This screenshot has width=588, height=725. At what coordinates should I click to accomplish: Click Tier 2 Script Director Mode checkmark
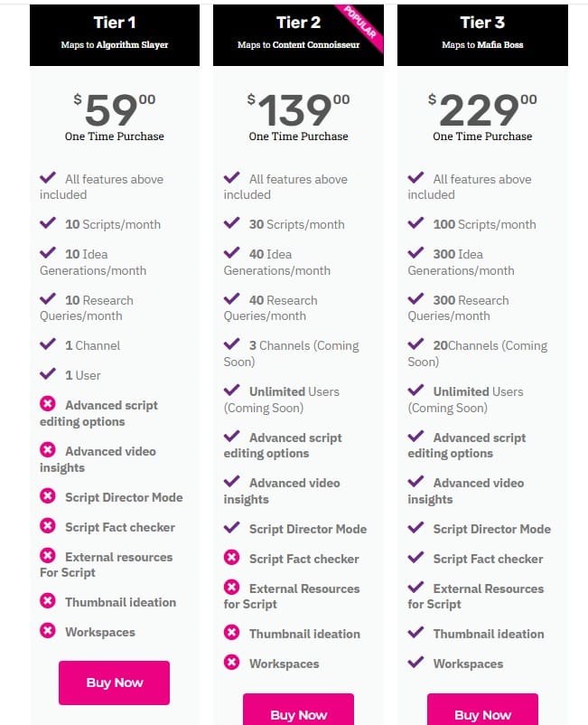231,528
